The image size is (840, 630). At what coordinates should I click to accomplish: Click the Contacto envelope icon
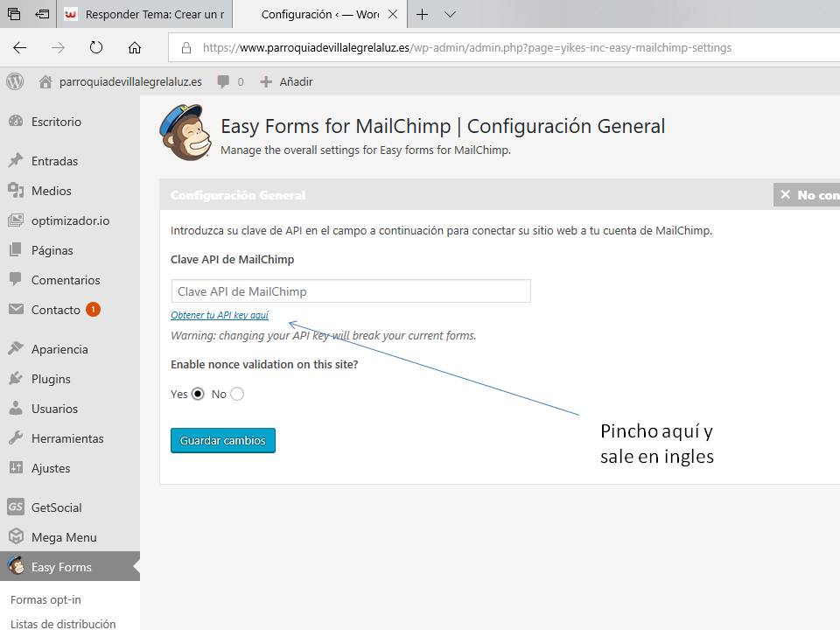(16, 309)
